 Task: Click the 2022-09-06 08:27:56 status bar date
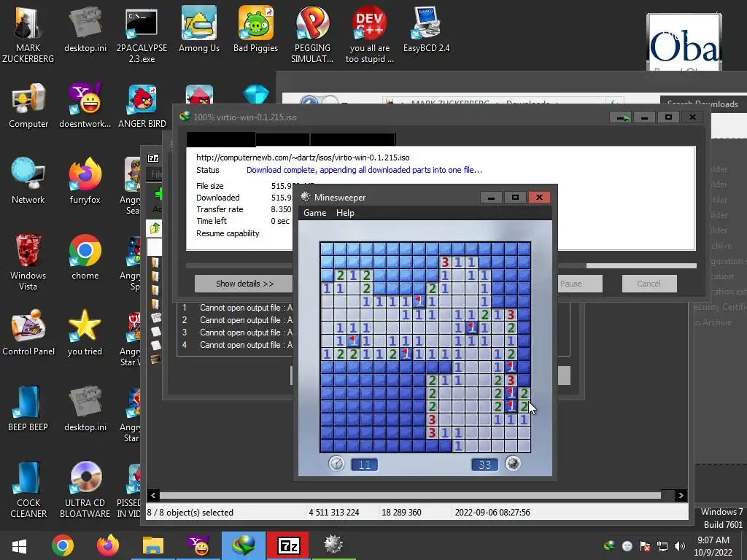click(492, 513)
